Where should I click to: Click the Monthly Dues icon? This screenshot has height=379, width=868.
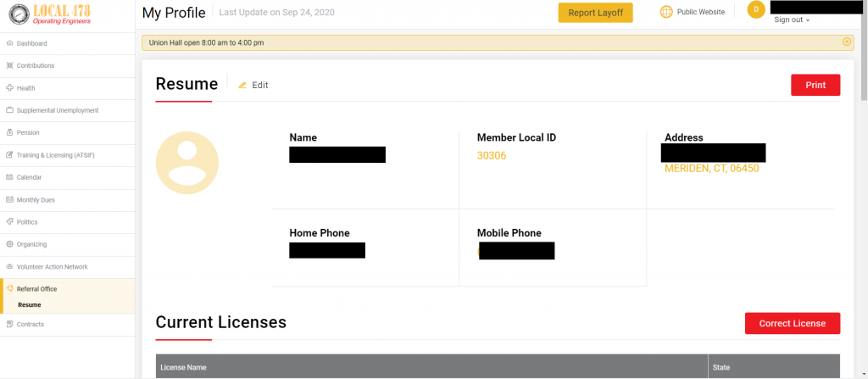pos(9,199)
